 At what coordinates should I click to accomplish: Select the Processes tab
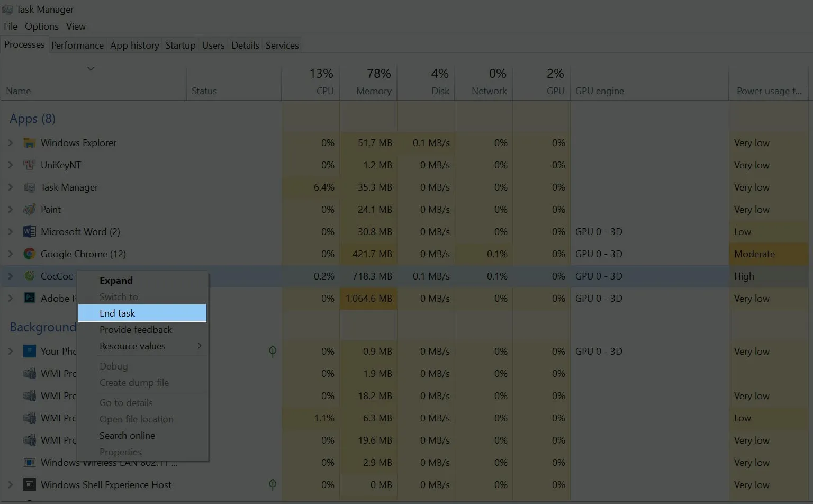[24, 44]
